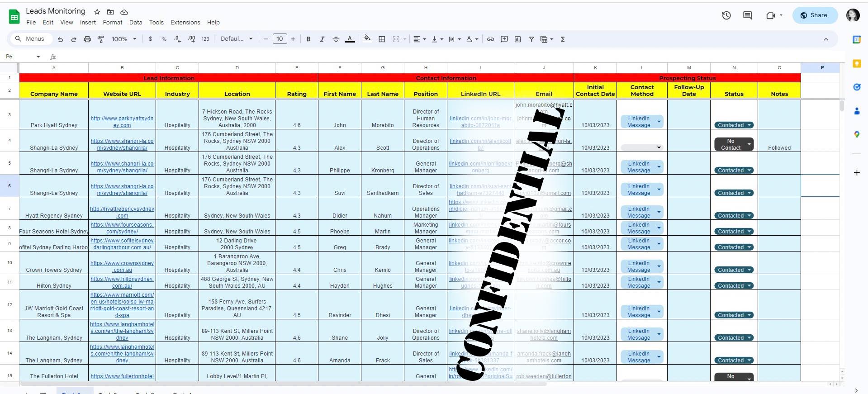Add a comment using the toolbar icon
This screenshot has width=868, height=394.
coord(504,39)
